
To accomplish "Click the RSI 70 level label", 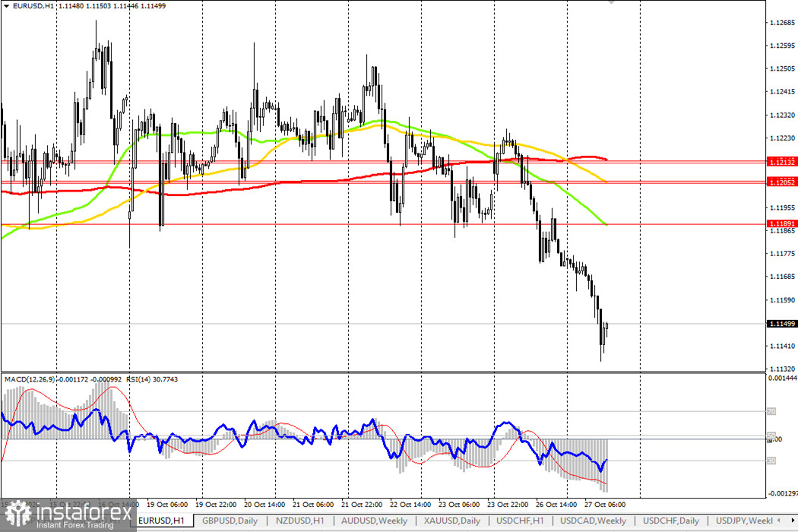I will click(771, 411).
